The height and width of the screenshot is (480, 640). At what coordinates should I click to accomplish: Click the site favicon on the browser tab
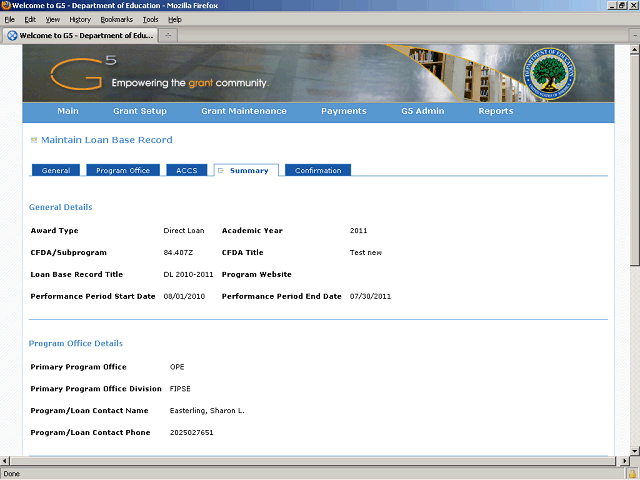click(13, 36)
